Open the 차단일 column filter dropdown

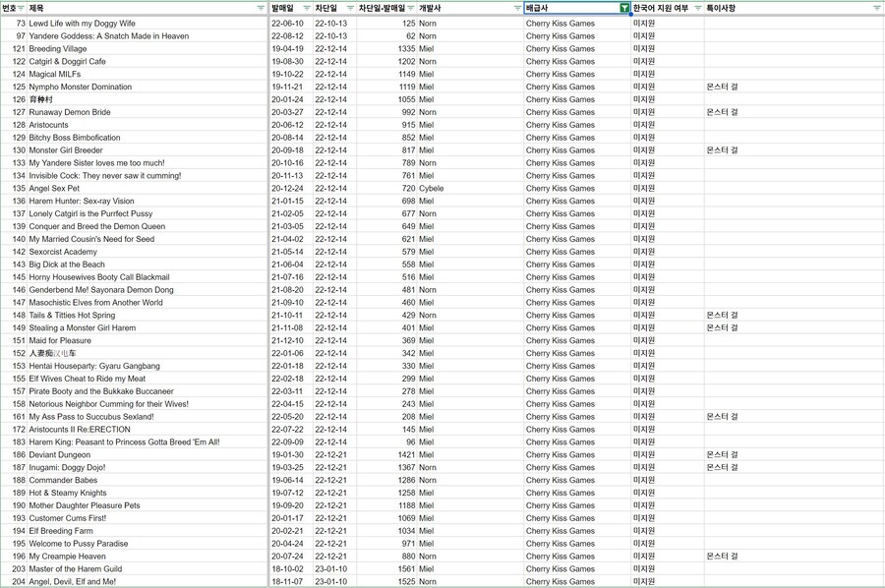tap(350, 8)
